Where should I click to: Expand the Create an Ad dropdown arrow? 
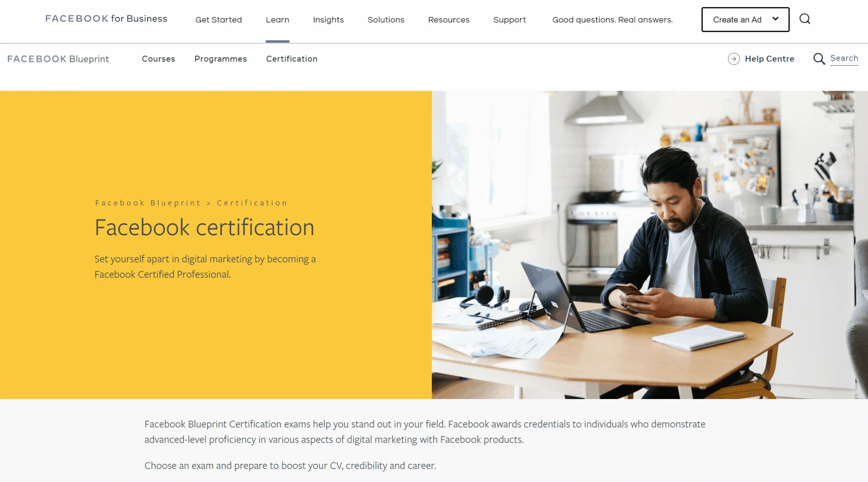[775, 19]
